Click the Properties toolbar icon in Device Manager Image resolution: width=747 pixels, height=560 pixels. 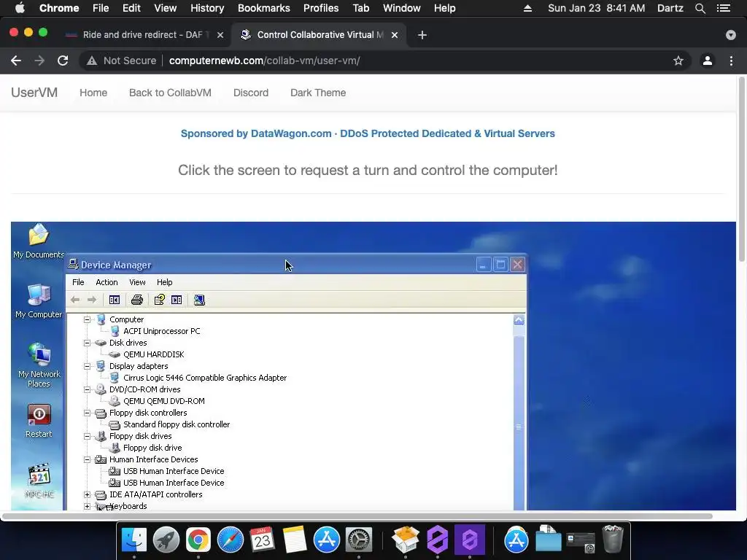pos(159,300)
